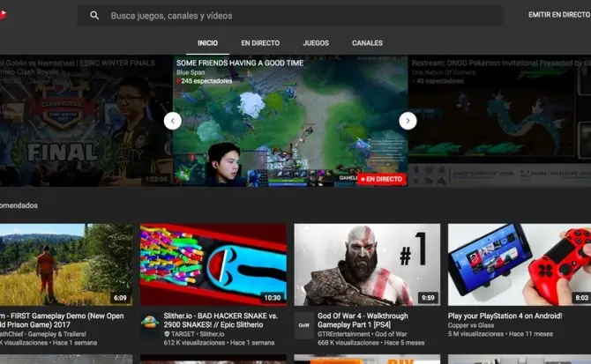Open the God of War Kratos thumbnail
The image size is (591, 364).
click(367, 264)
